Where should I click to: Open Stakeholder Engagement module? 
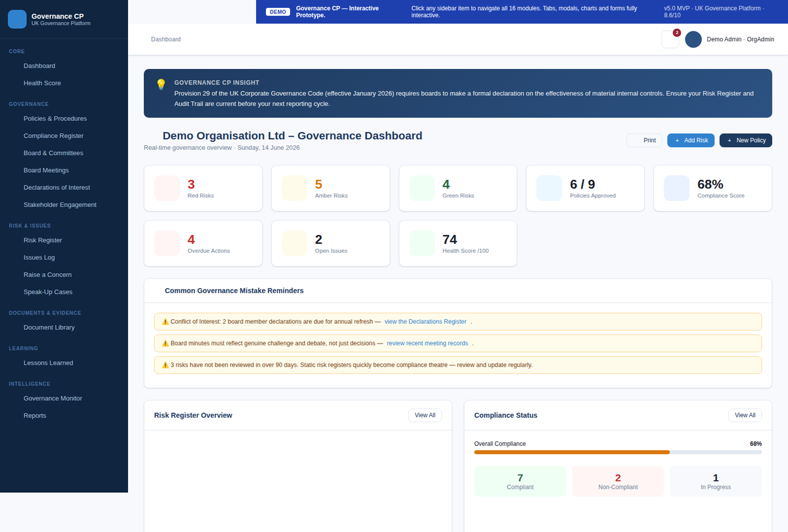pos(64,204)
